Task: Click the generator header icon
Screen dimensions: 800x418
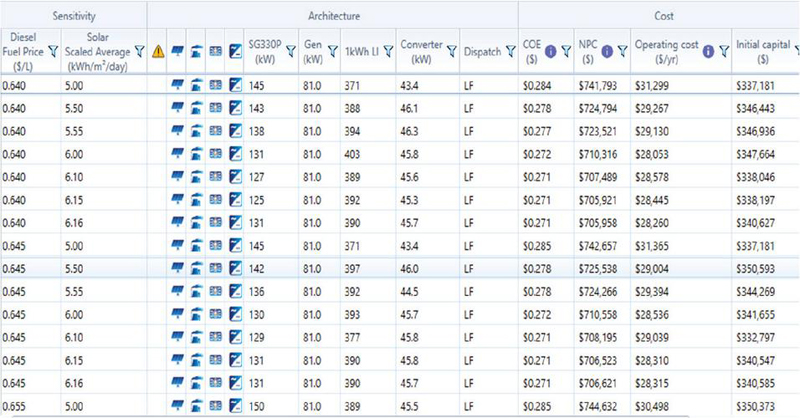Action: point(196,52)
